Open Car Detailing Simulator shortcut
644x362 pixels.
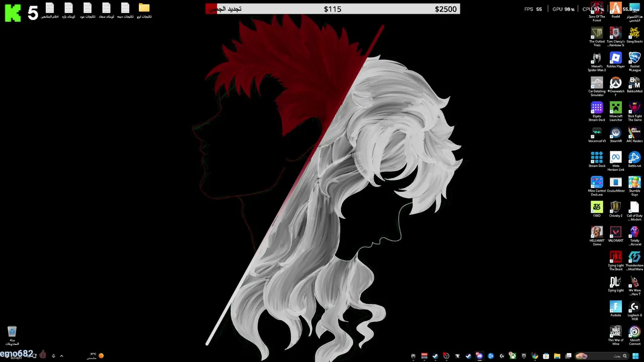tap(597, 87)
